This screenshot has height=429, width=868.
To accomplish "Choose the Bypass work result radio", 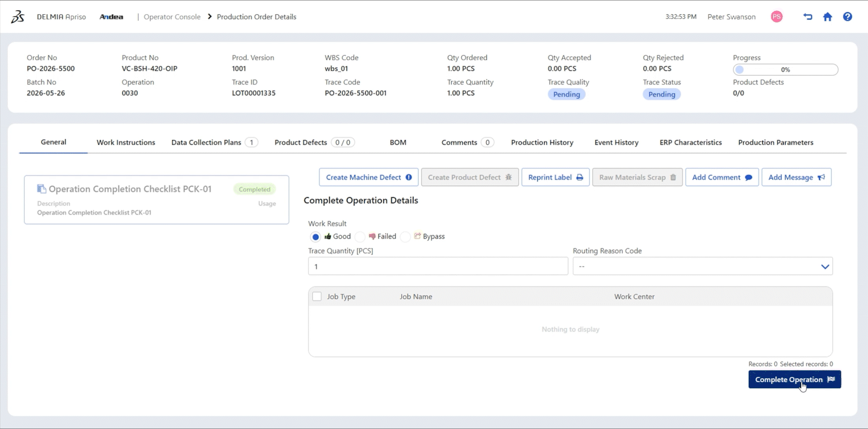I will (406, 237).
